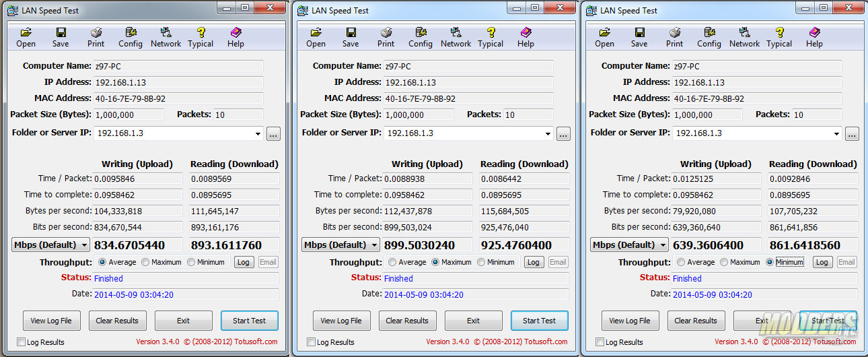Click Save icon in right window toolbar
The height and width of the screenshot is (357, 868).
[639, 37]
